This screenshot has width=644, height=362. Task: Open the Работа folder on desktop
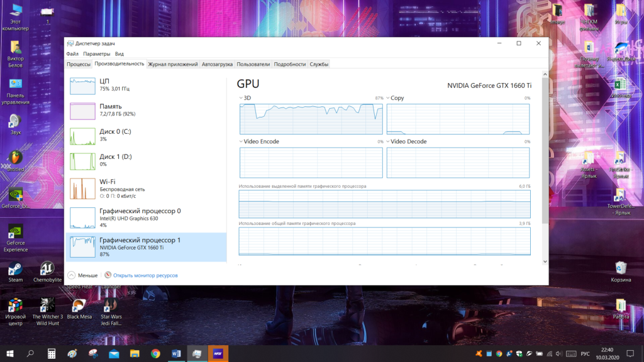[621, 309]
